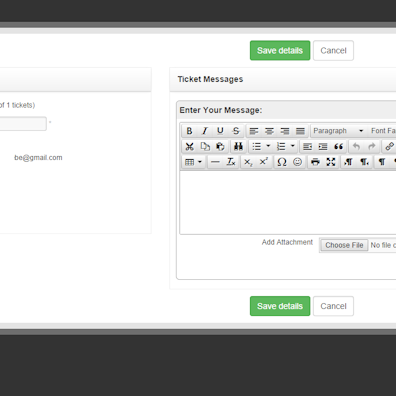The width and height of the screenshot is (396, 396).
Task: Apply underline formatting
Action: pyautogui.click(x=220, y=131)
